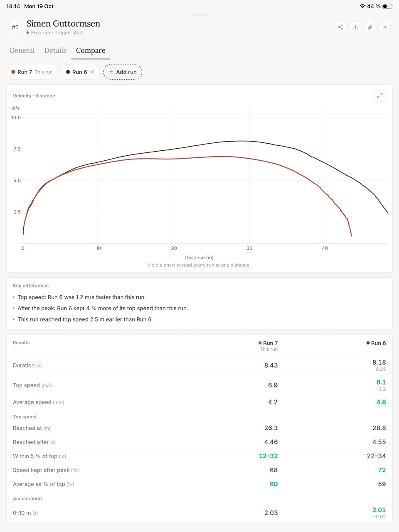Tap the Duration (s) row label
The height and width of the screenshot is (532, 399).
27,365
